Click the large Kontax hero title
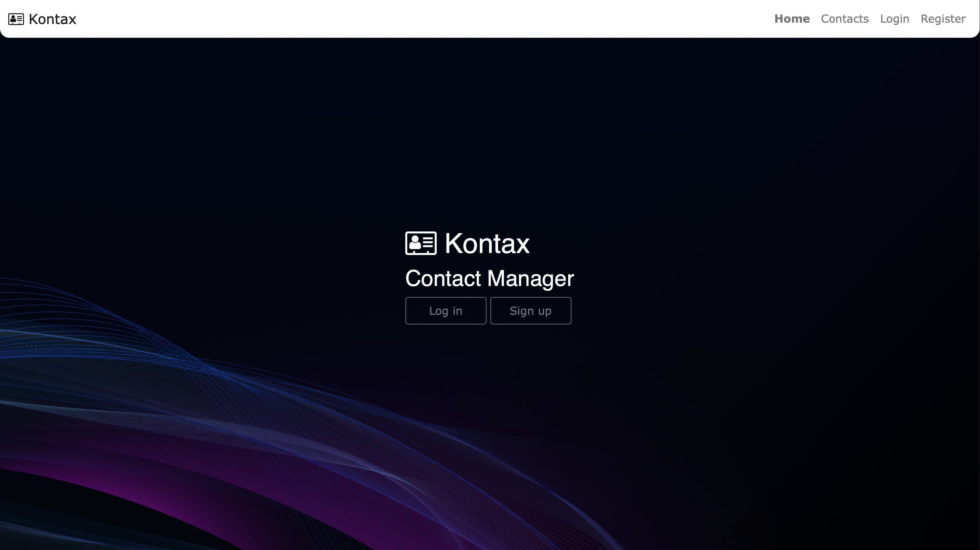Image resolution: width=980 pixels, height=550 pixels. coord(487,244)
